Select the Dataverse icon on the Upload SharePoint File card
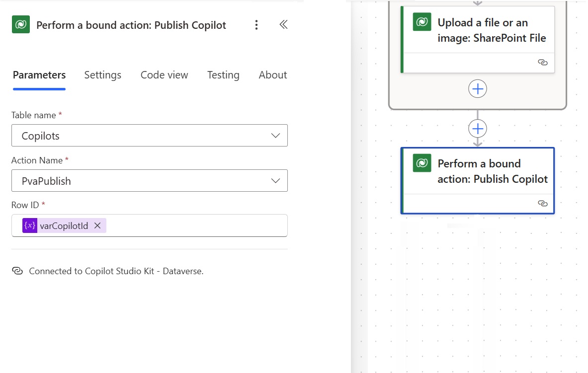This screenshot has height=373, width=588. click(x=421, y=22)
